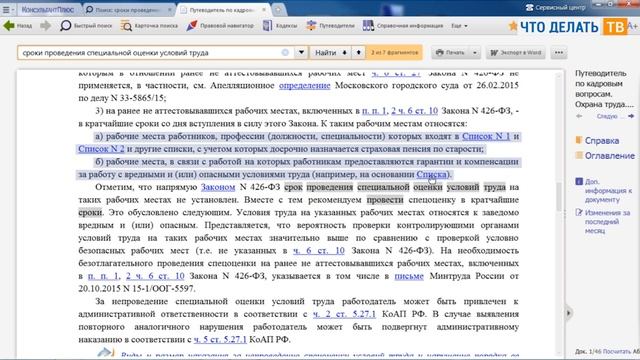Expand the Еще toolbar menu
The height and width of the screenshot is (360, 640).
click(459, 26)
